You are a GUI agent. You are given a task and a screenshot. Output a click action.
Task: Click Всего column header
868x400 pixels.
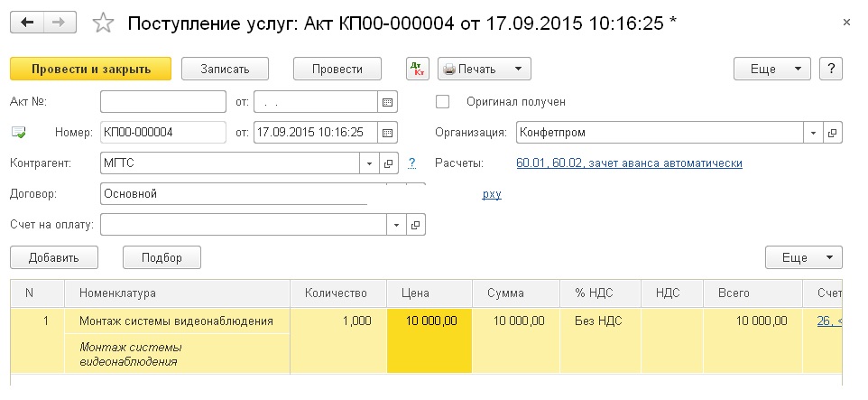click(x=753, y=293)
